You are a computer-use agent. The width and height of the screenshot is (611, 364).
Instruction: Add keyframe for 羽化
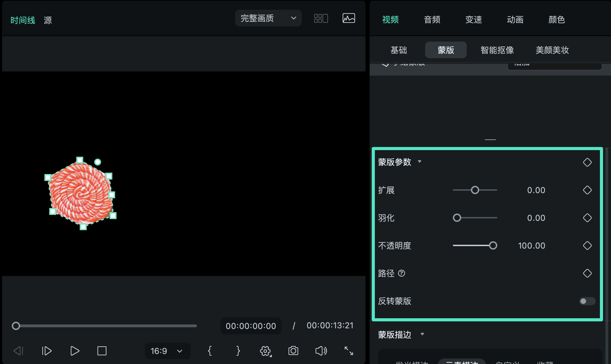click(x=587, y=218)
